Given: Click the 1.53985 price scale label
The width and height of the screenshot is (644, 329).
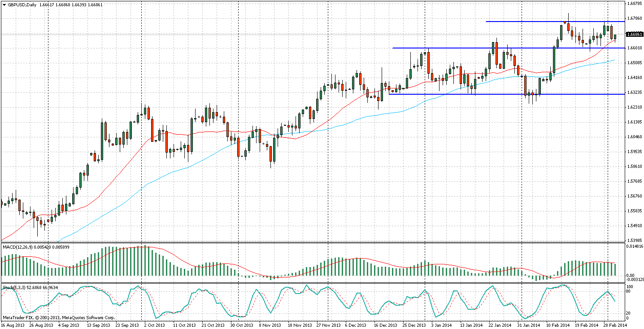Looking at the screenshot, I should click(x=634, y=240).
